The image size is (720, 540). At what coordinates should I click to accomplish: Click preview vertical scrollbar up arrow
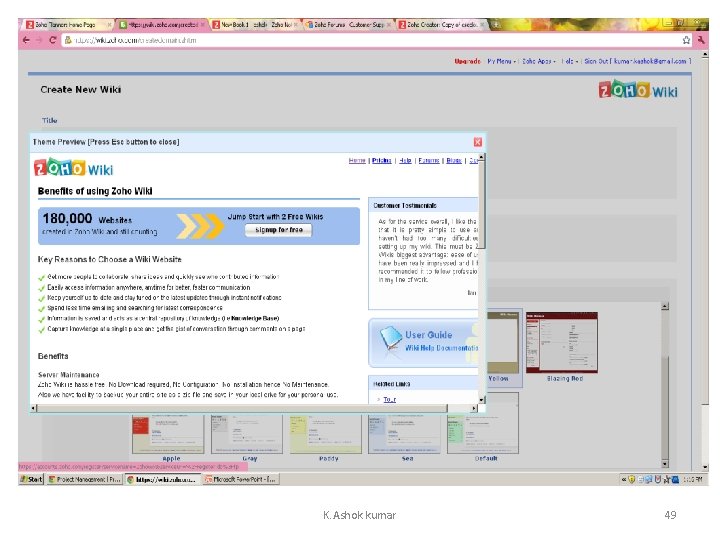tap(481, 158)
